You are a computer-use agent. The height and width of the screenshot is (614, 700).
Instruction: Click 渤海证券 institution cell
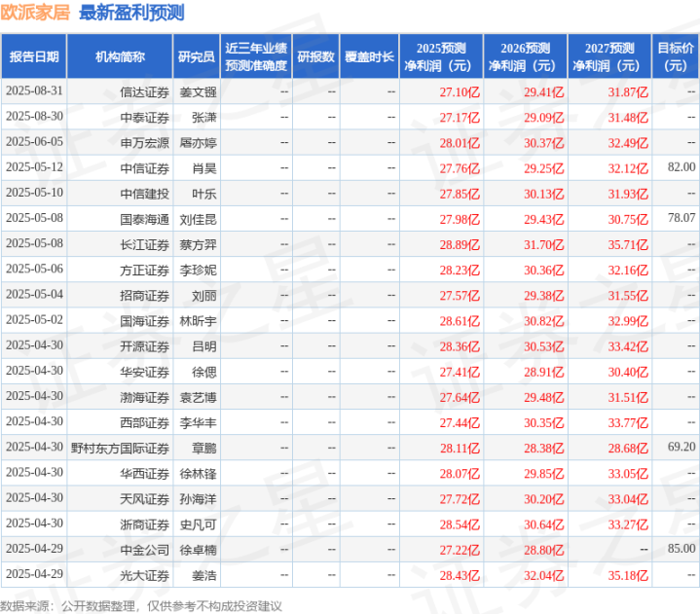144,398
